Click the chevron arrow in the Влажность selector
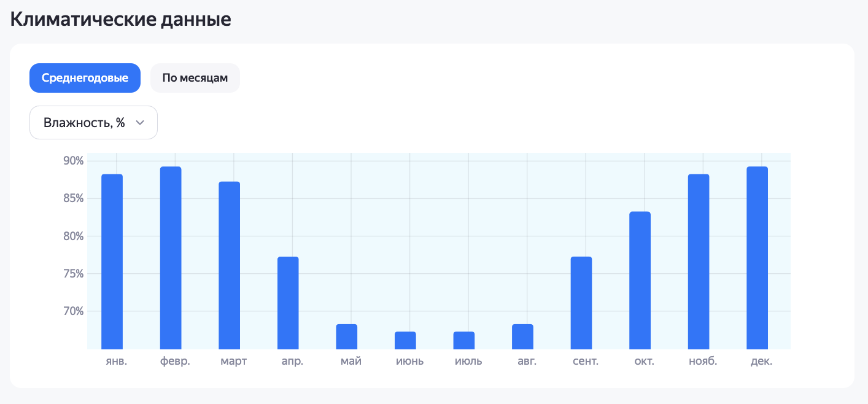This screenshot has width=868, height=404. pos(140,123)
